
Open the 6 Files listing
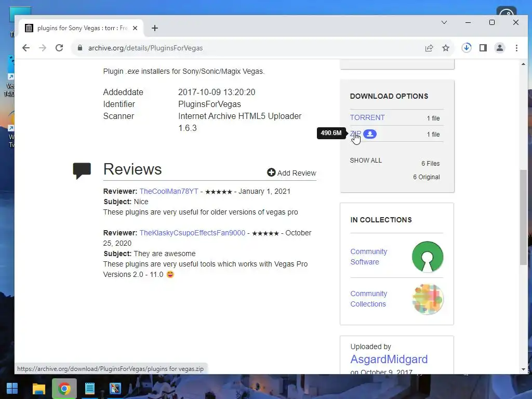pos(431,164)
